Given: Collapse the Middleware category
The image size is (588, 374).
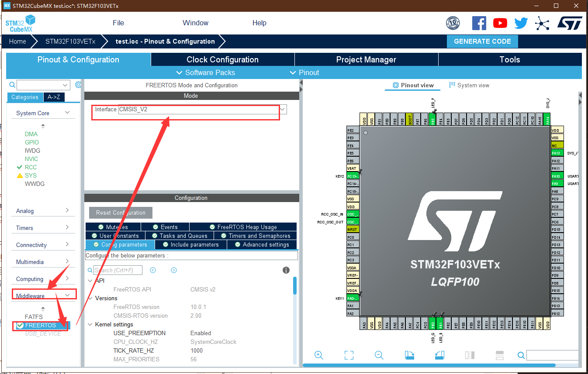Looking at the screenshot, I should (43, 296).
